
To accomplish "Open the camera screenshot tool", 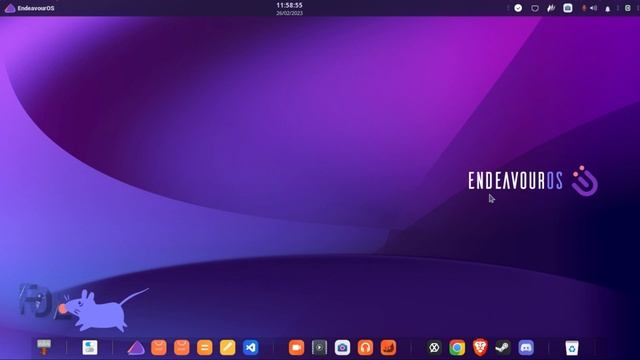I will pyautogui.click(x=342, y=348).
